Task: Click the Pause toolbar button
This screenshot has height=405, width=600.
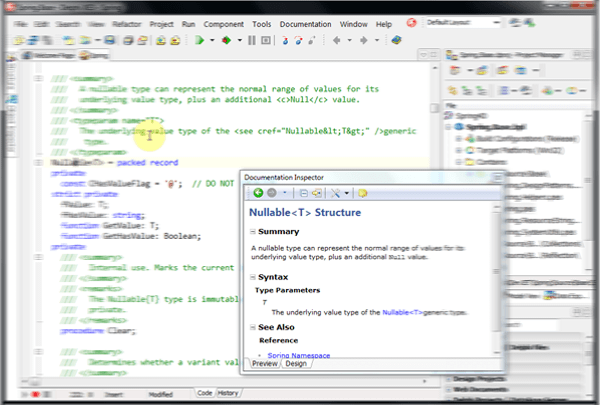Action: tap(252, 40)
